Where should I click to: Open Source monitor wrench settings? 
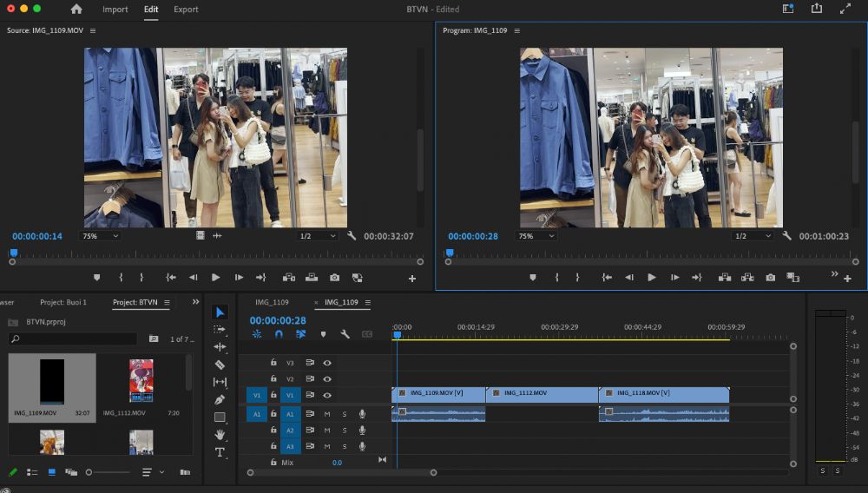coord(351,236)
